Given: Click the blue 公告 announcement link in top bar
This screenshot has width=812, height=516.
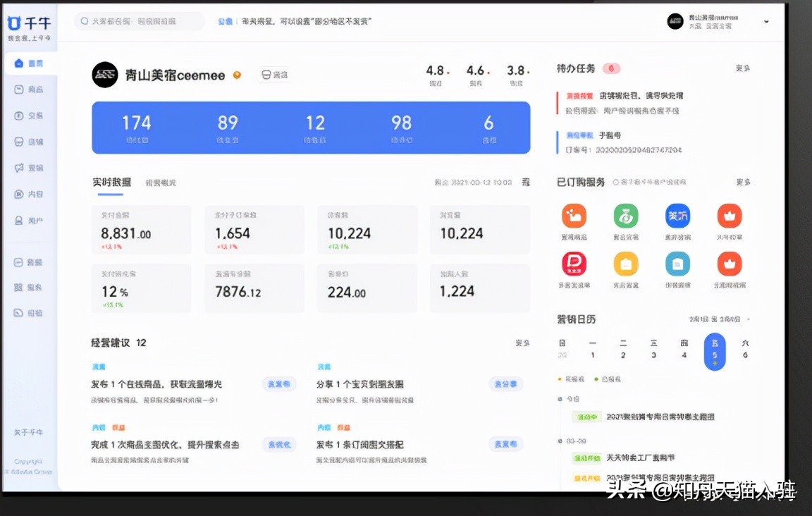Looking at the screenshot, I should (x=225, y=21).
